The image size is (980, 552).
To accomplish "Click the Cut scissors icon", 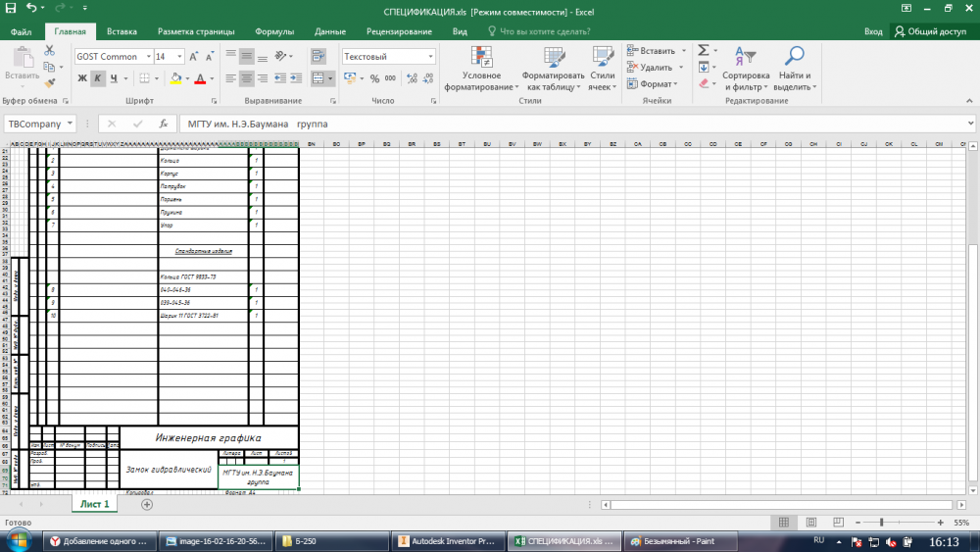I will click(49, 51).
